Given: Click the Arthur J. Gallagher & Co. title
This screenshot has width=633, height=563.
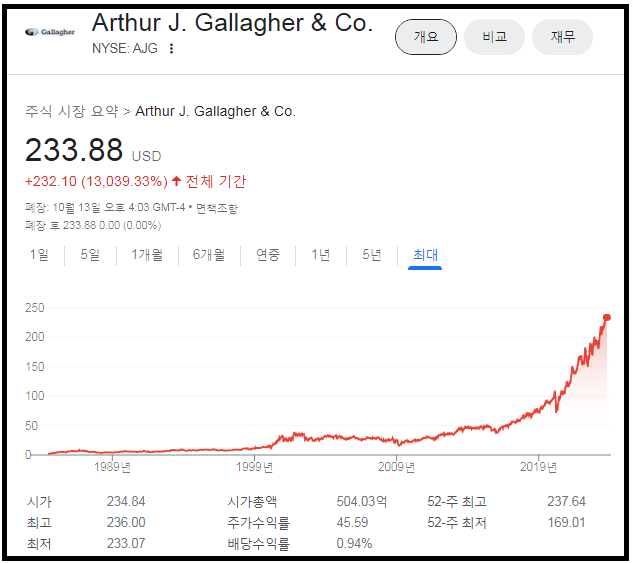Looking at the screenshot, I should click(233, 23).
